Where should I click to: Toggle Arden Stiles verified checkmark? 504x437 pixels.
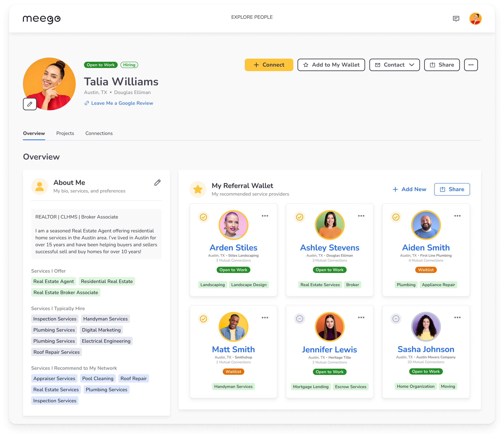point(203,217)
